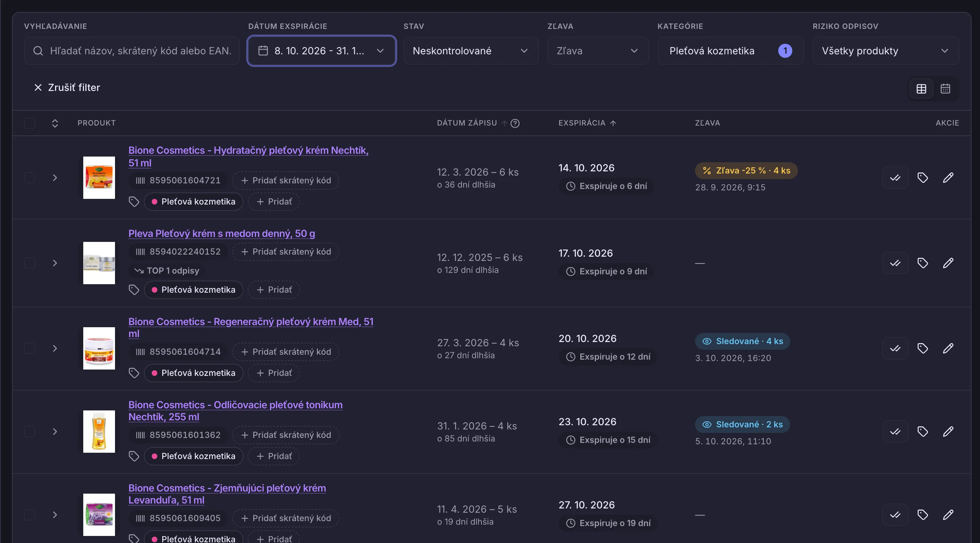Screen dimensions: 980x543
Task: Show help for Dátum zápisu column
Action: (x=515, y=123)
